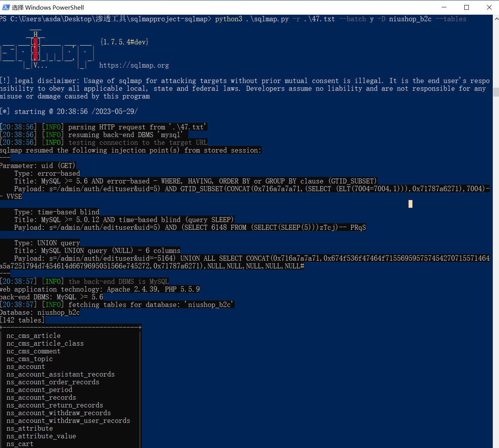Click the 'Type: UNION query' line

47,243
